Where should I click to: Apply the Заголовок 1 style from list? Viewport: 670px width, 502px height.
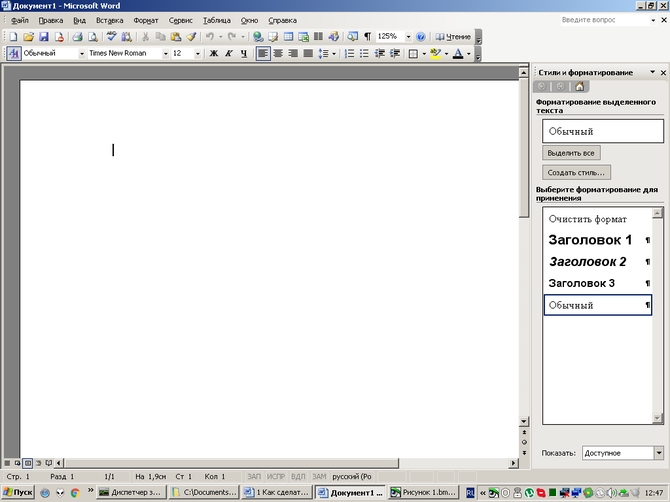pyautogui.click(x=590, y=240)
